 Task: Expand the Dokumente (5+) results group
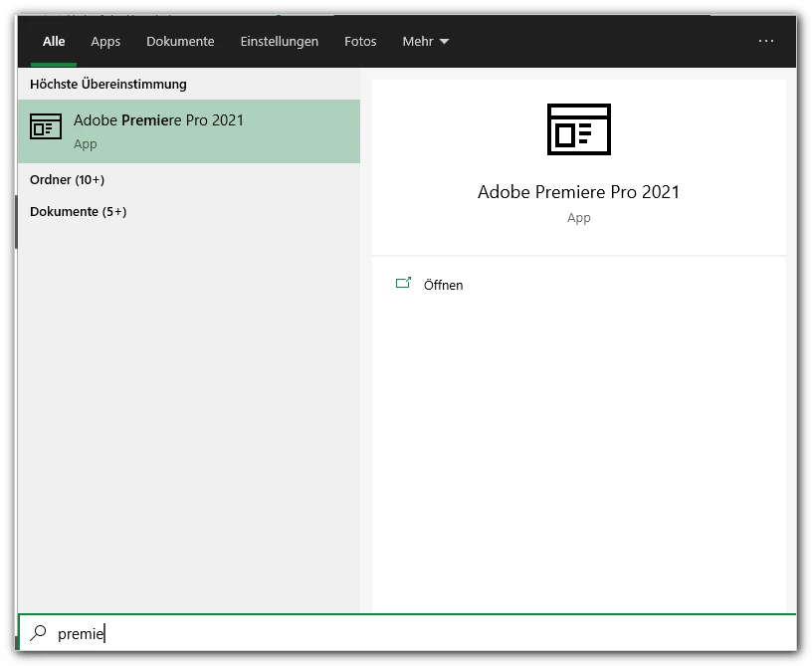click(79, 212)
